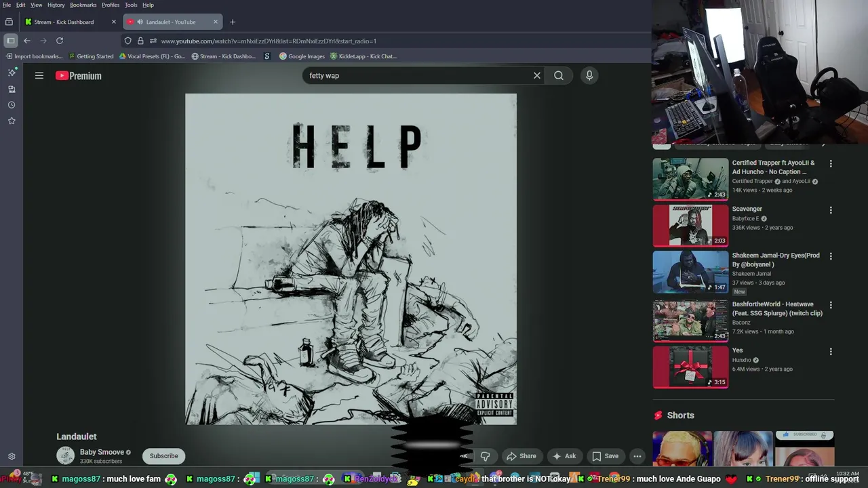Switch to Landaulet - YouTube tab

tap(171, 22)
